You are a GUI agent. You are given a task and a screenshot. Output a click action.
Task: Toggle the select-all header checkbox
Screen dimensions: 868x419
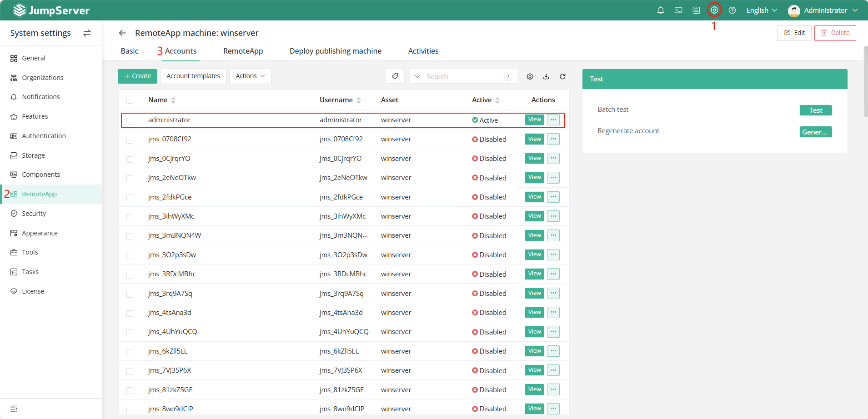pos(130,100)
